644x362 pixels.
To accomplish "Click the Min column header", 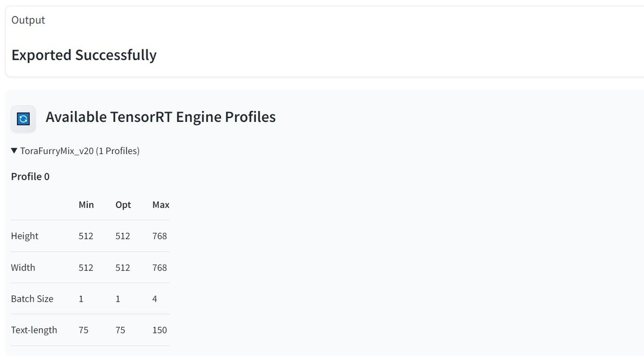I will tap(86, 205).
